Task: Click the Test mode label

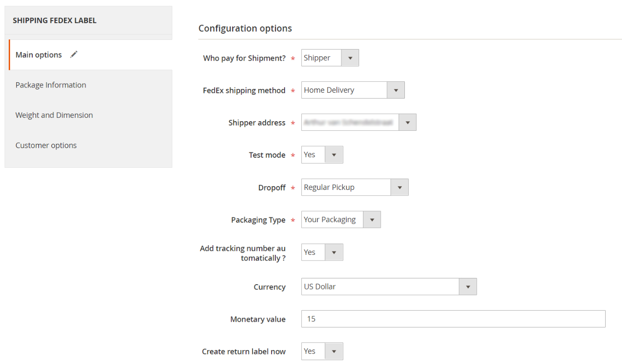Action: tap(267, 155)
